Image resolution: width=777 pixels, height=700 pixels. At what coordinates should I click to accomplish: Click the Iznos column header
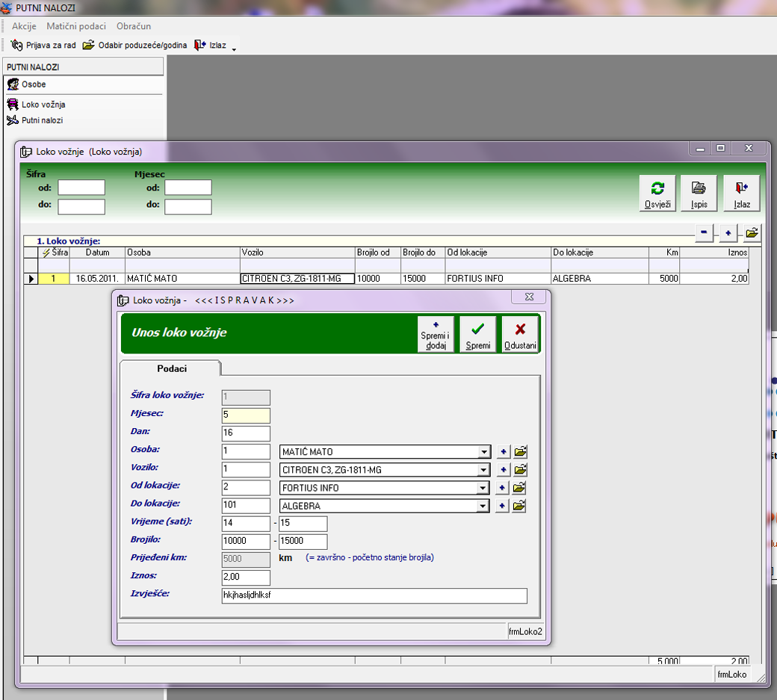tap(713, 253)
